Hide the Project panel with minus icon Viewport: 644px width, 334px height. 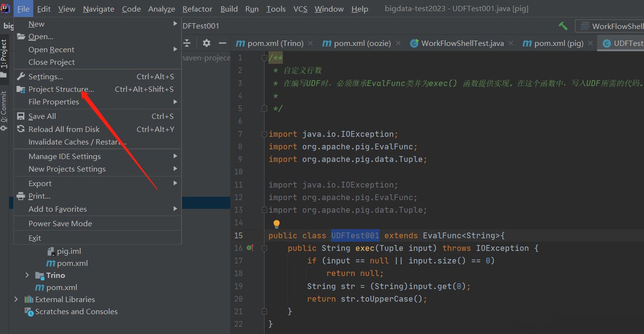tap(222, 43)
